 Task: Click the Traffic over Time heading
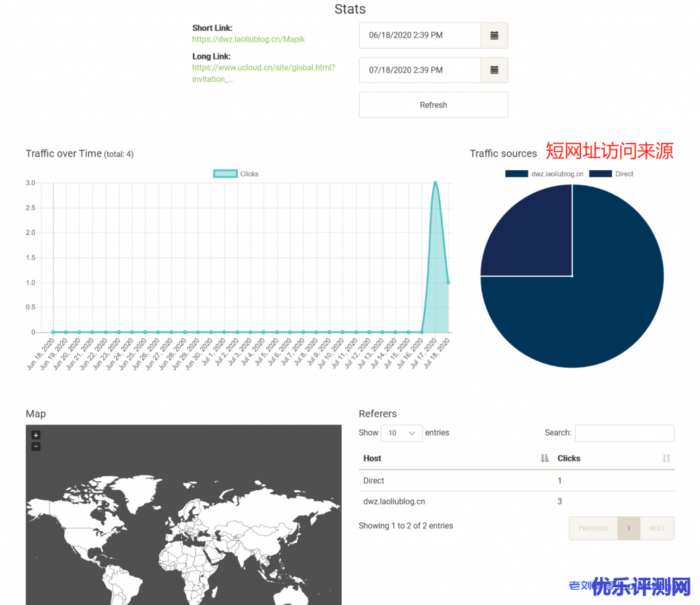[79, 154]
